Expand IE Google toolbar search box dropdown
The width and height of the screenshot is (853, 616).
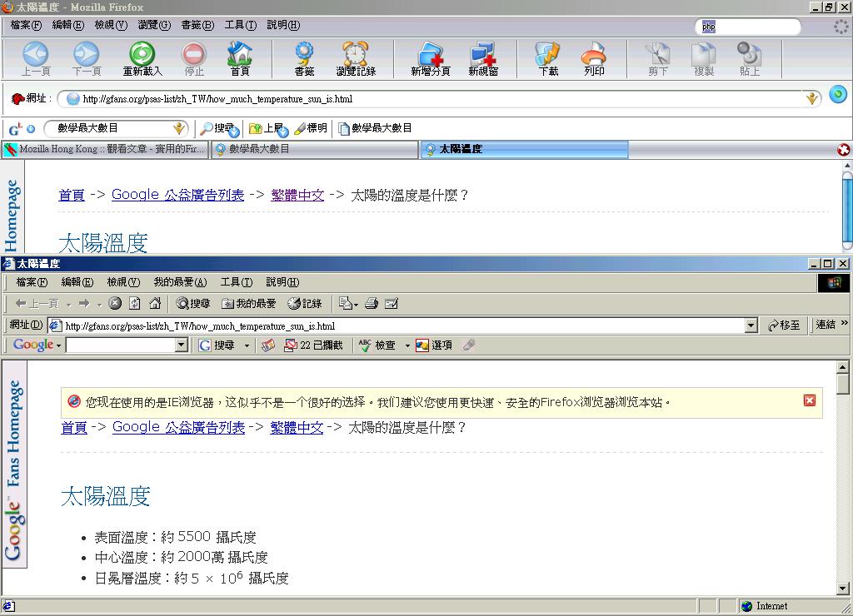182,345
